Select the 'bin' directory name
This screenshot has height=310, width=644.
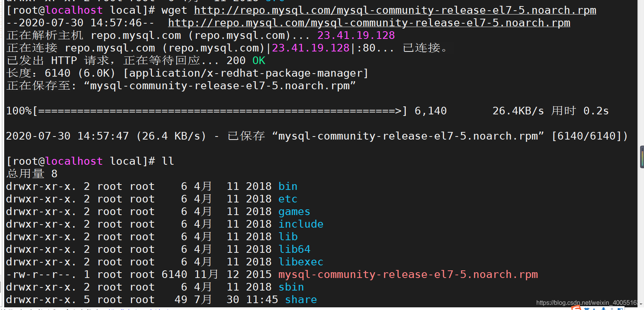point(288,186)
